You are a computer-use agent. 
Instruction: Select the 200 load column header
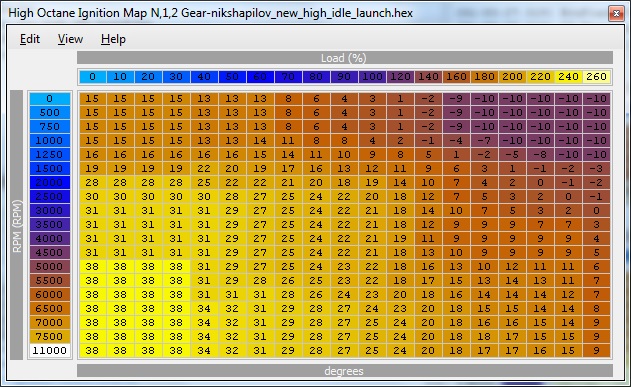click(x=512, y=76)
